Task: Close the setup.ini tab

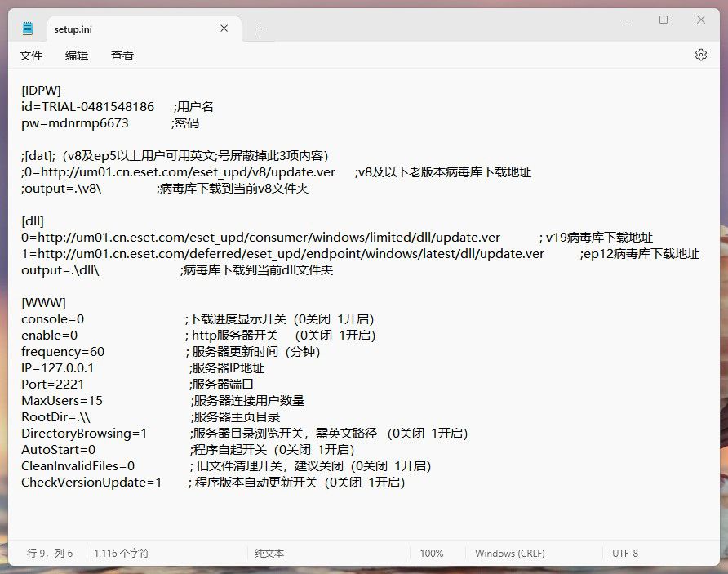Action: pos(224,29)
